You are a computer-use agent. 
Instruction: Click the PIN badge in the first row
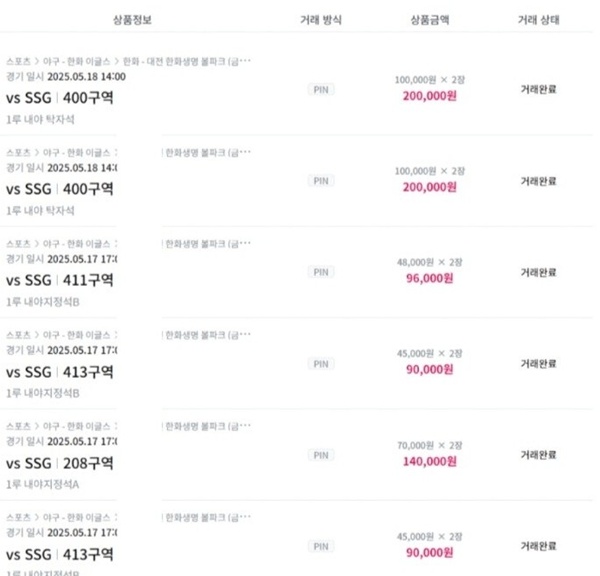pos(321,90)
